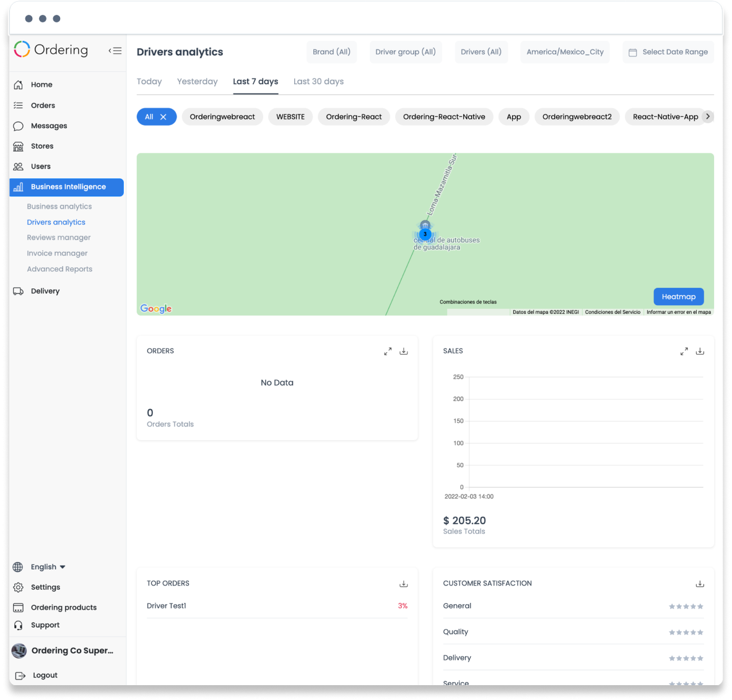732x700 pixels.
Task: Expand the SALES chart to fullscreen
Action: [684, 352]
